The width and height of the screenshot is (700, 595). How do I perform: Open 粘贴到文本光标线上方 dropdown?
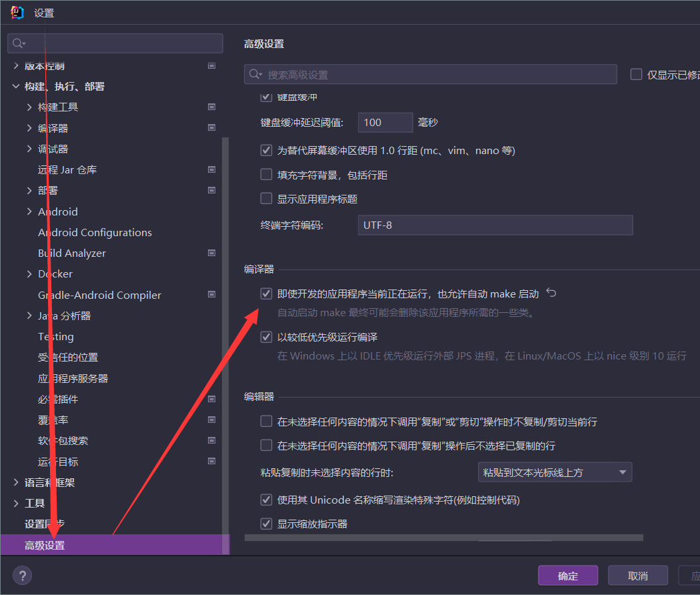(555, 472)
